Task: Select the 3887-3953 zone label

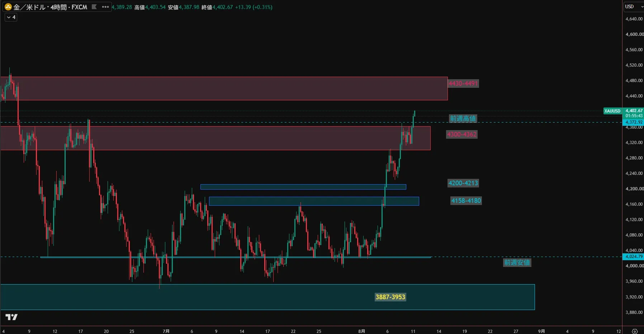Action: pos(390,297)
